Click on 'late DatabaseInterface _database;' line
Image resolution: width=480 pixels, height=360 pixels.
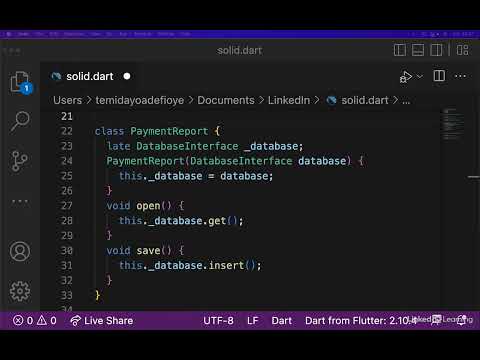[x=205, y=146]
